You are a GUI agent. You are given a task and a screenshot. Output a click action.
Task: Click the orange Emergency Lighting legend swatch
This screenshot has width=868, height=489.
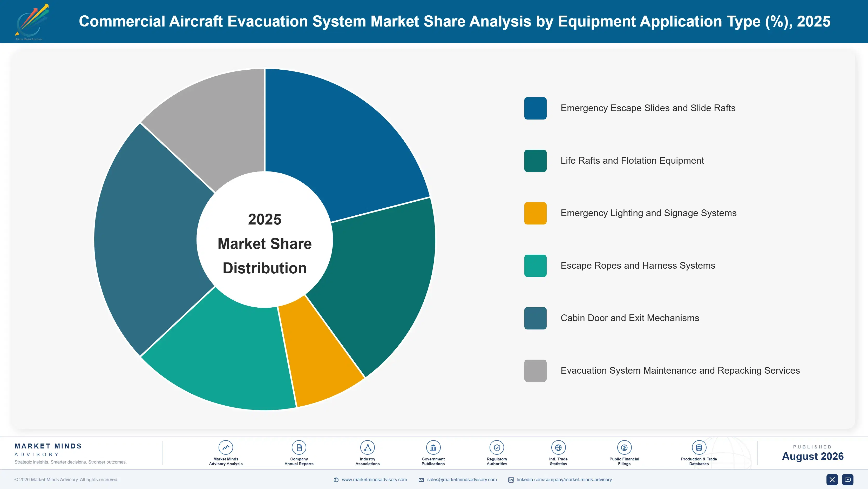pos(535,213)
